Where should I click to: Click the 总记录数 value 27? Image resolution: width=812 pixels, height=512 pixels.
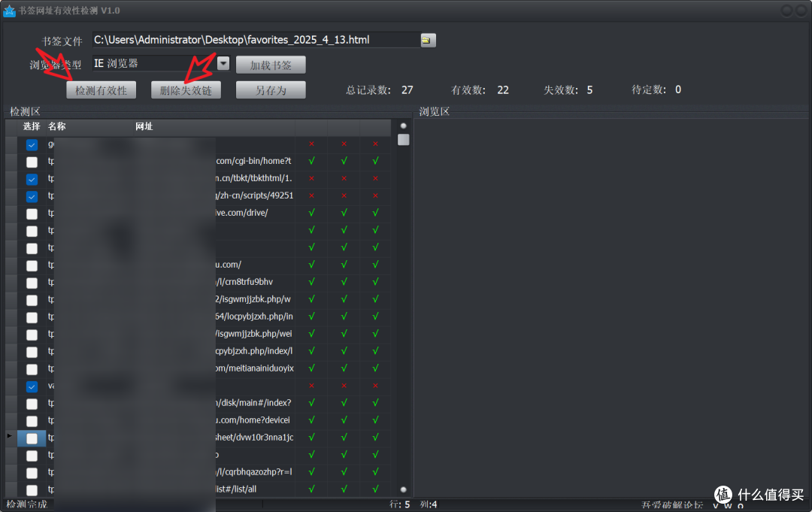click(x=407, y=90)
